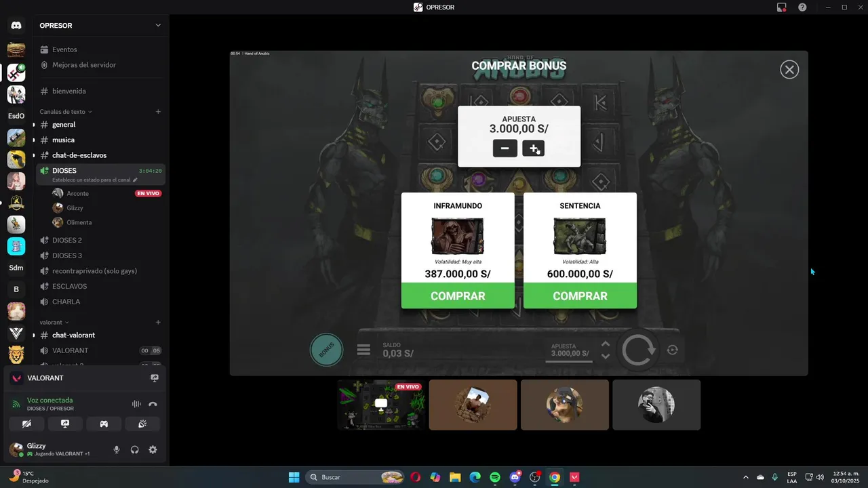
Task: Open the EsdO server in server list
Action: click(x=16, y=116)
